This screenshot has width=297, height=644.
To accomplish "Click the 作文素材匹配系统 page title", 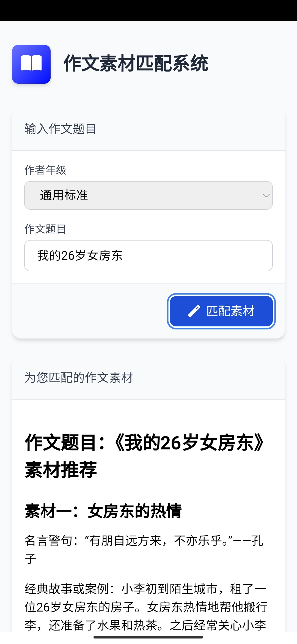I will pos(136,64).
